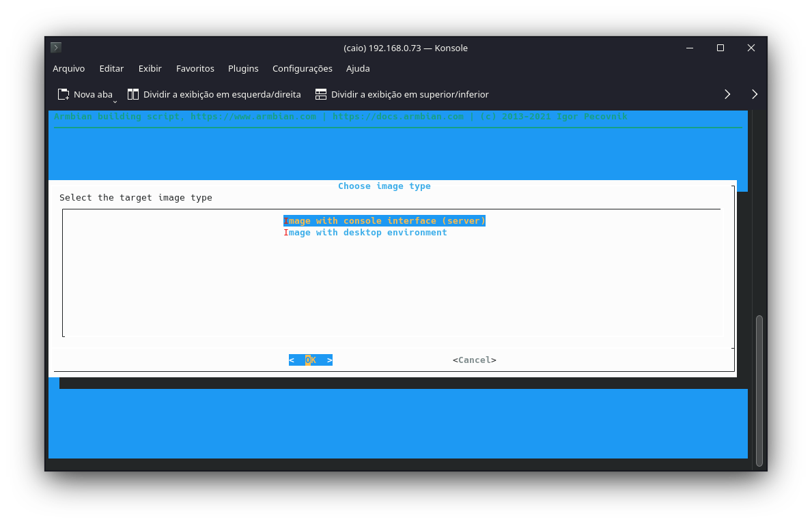Viewport: 812px width, 524px height.
Task: Expand the first toolbar overflow chevron
Action: pyautogui.click(x=727, y=94)
